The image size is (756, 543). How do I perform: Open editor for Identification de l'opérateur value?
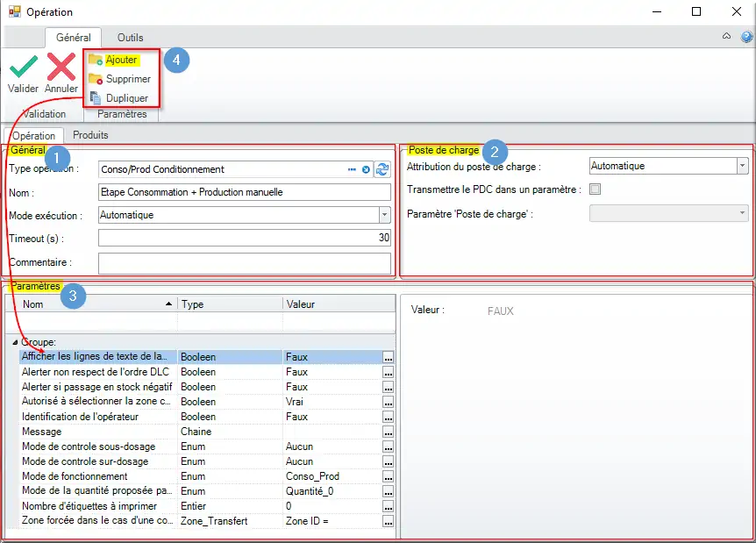point(389,418)
